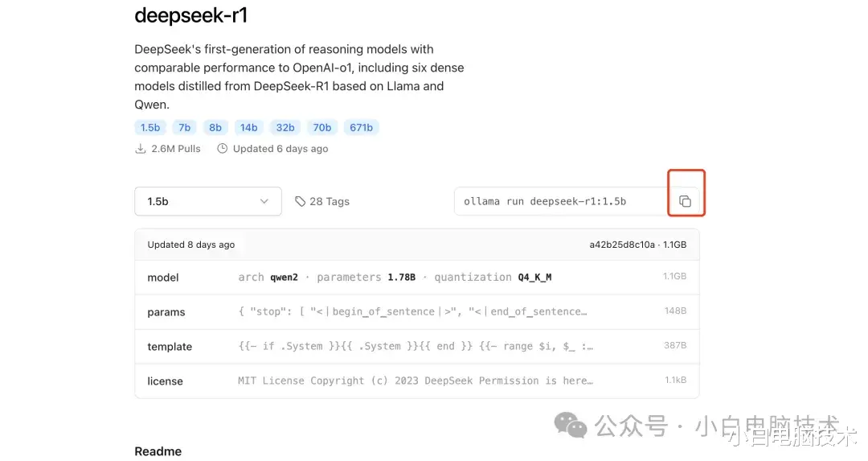Click the clock icon beside Updated 6 days ago

222,149
